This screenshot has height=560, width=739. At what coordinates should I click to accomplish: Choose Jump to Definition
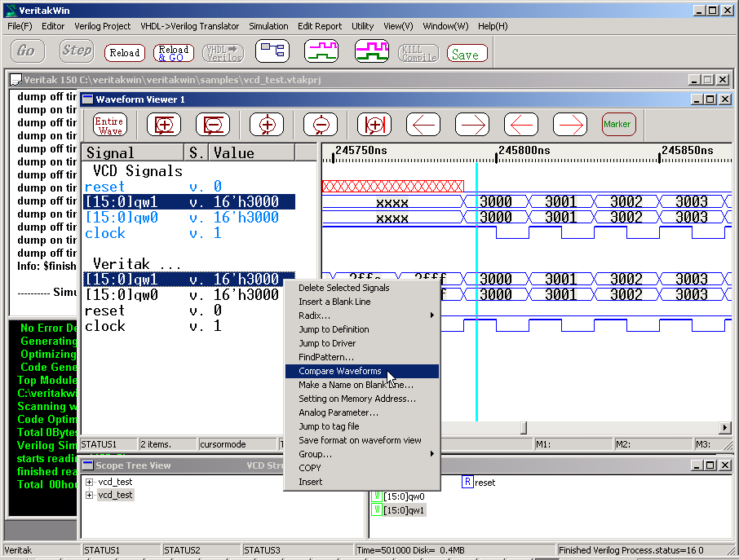point(362,329)
